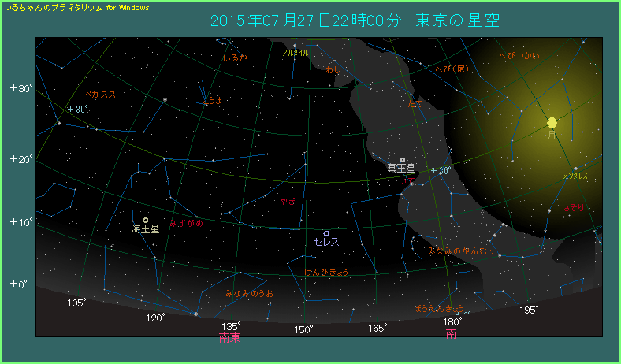Select the 南 direction marker
Screen dimensions: 621x364
click(451, 334)
